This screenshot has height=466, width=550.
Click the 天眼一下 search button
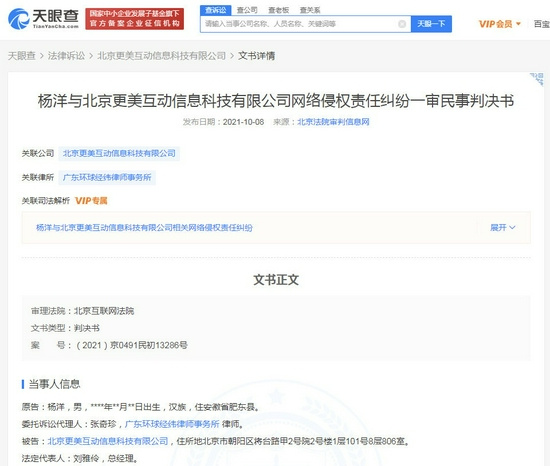click(431, 24)
